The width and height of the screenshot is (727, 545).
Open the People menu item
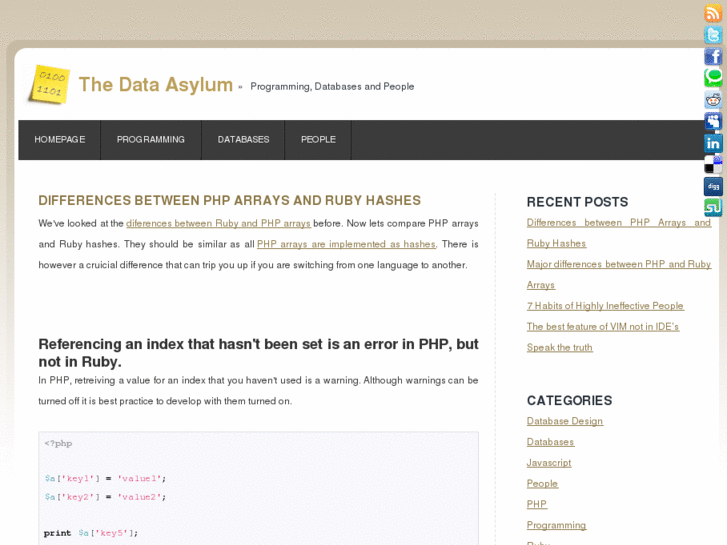tap(318, 140)
